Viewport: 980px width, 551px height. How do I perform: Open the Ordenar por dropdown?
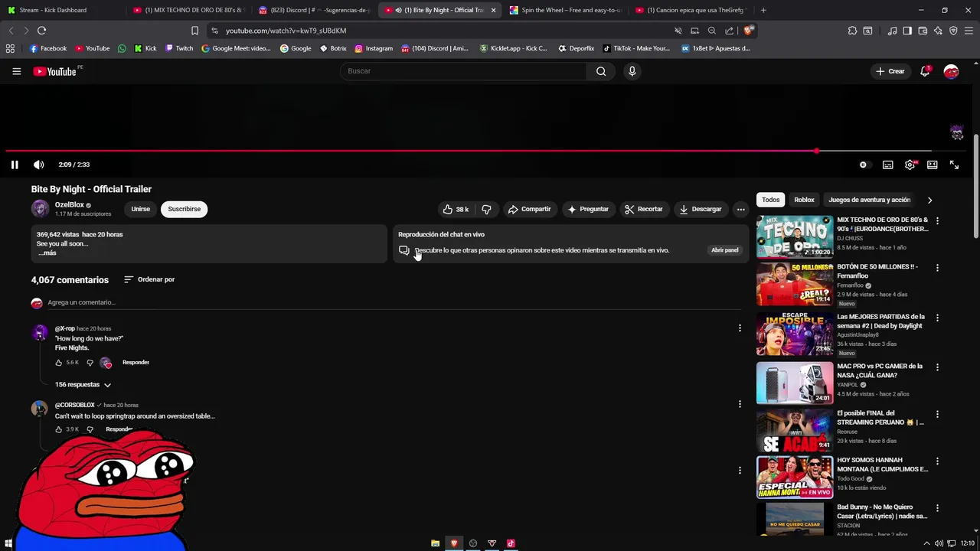(x=149, y=279)
